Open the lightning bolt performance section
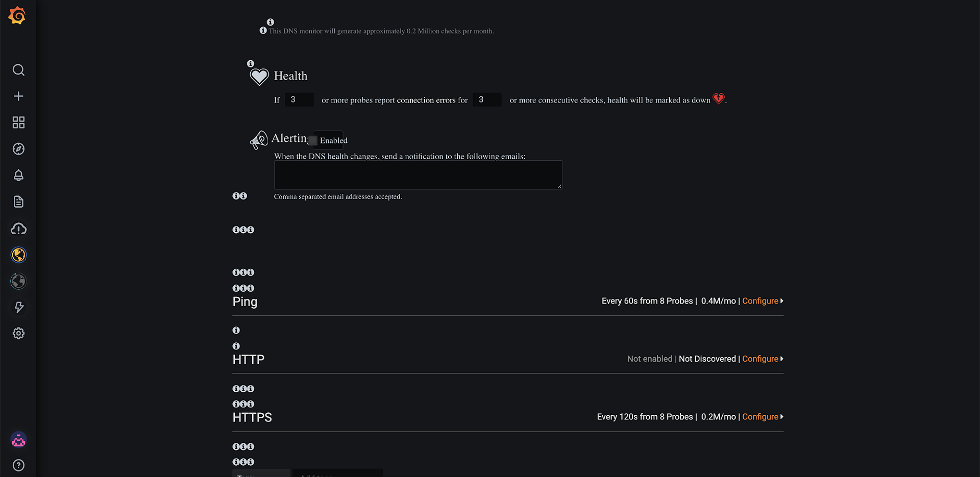This screenshot has width=980, height=477. (18, 307)
